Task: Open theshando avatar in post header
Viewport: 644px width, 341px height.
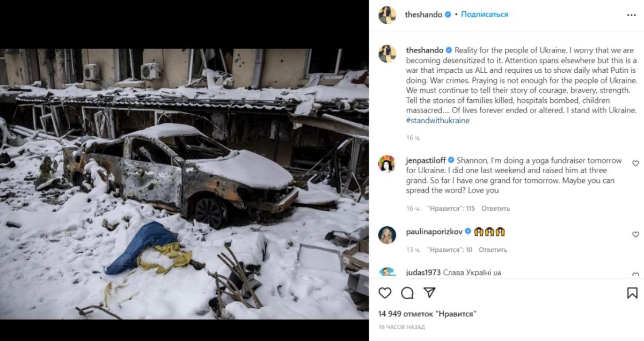Action: [387, 15]
